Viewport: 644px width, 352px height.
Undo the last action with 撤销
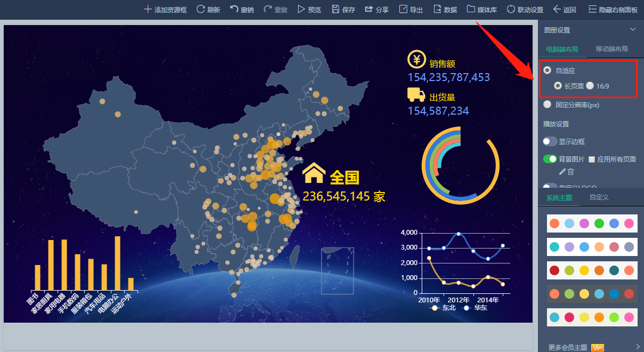point(241,10)
